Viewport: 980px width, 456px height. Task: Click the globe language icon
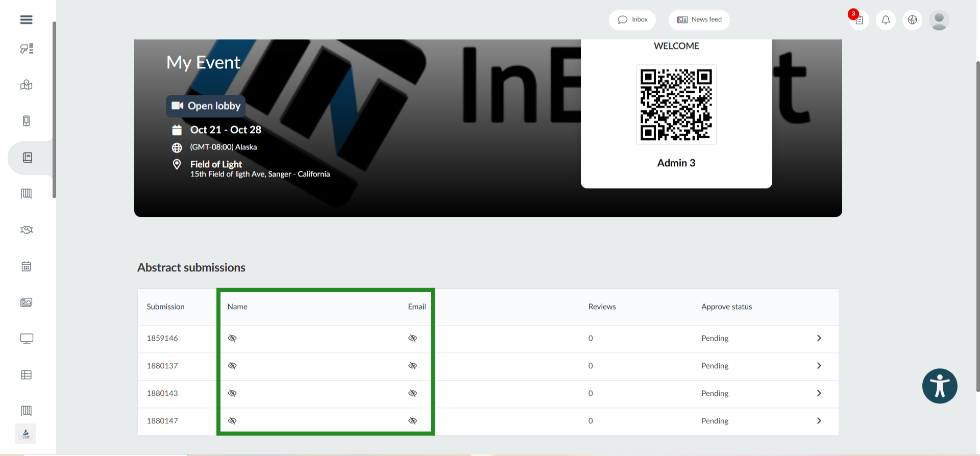[x=913, y=20]
